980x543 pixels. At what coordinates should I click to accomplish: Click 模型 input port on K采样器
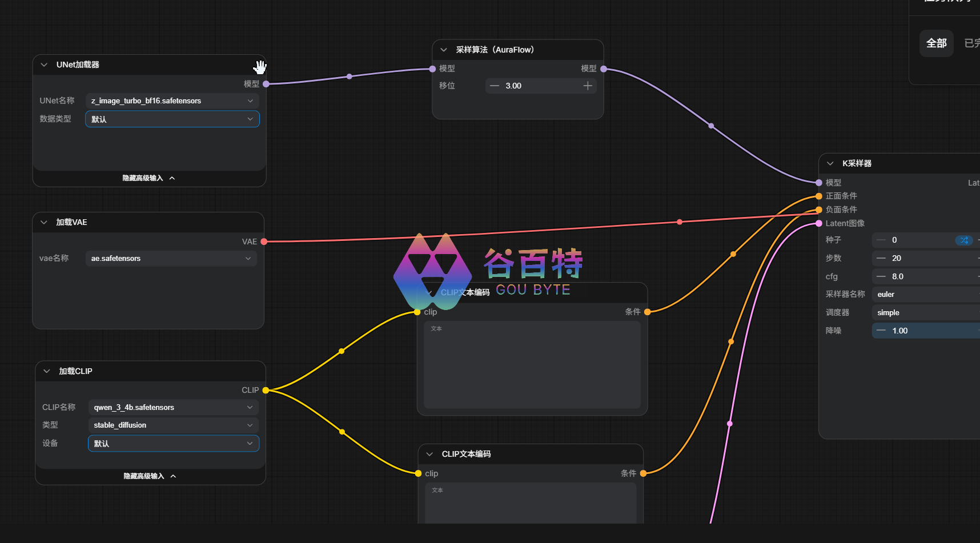819,183
